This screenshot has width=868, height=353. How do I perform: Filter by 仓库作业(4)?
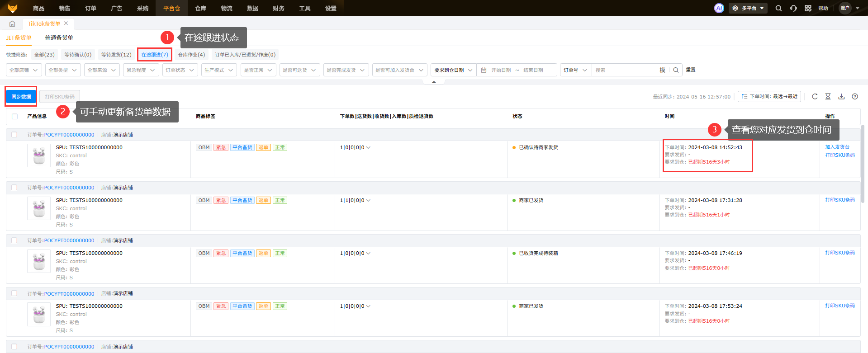coord(191,55)
